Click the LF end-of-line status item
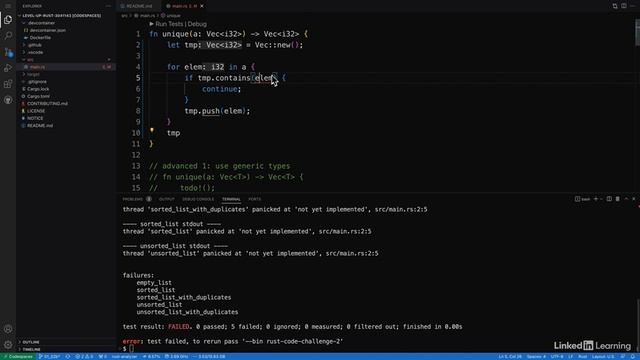The height and width of the screenshot is (360, 640). [571, 356]
